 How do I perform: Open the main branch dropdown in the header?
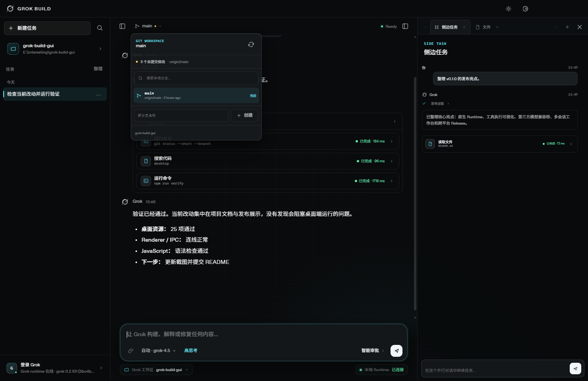[148, 26]
